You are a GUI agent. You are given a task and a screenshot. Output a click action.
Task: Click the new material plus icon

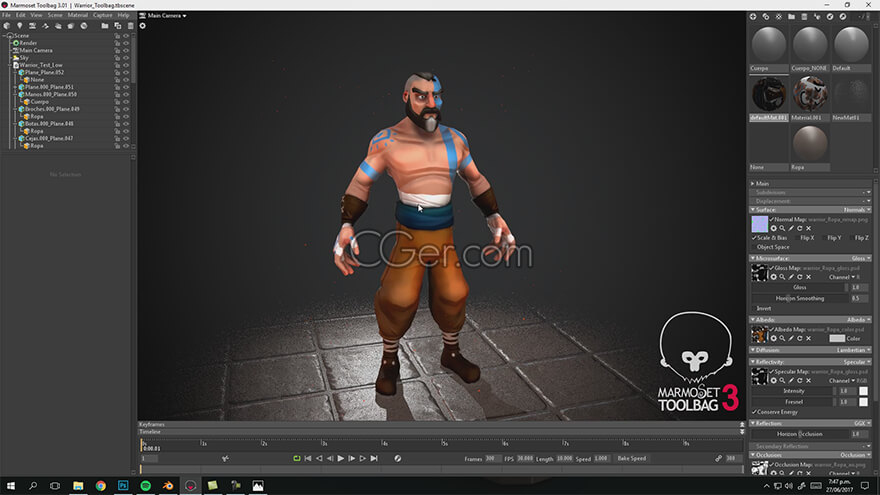click(x=753, y=17)
